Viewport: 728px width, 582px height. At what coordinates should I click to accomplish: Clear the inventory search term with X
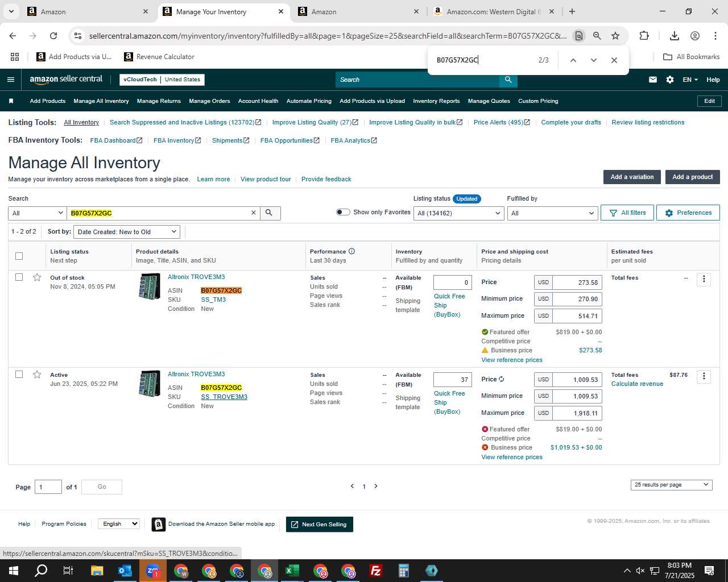(254, 213)
